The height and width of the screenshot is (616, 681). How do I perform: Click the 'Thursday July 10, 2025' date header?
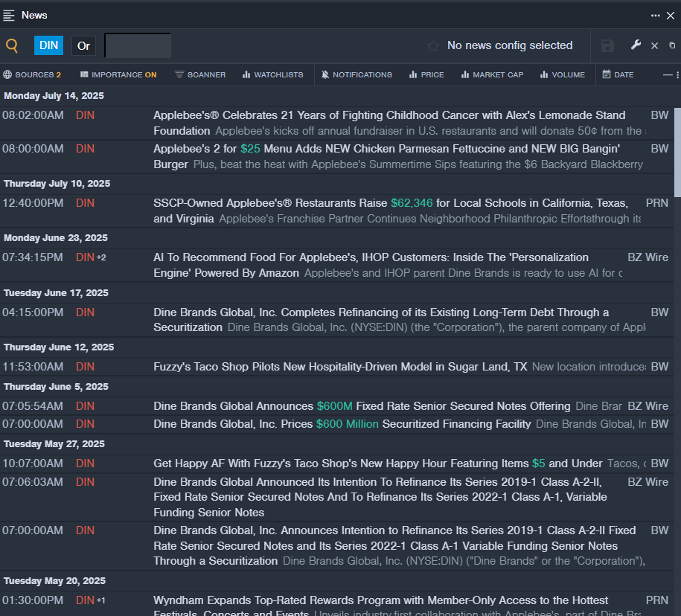coord(57,184)
